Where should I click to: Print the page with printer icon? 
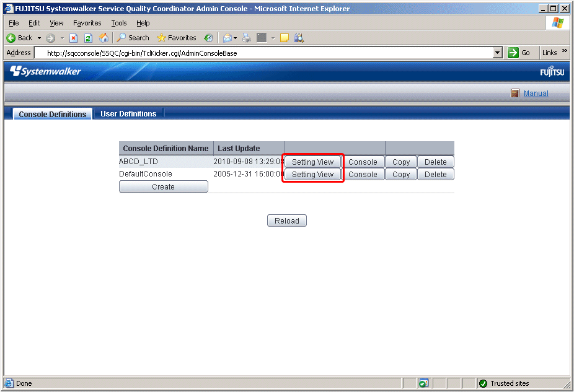(247, 38)
